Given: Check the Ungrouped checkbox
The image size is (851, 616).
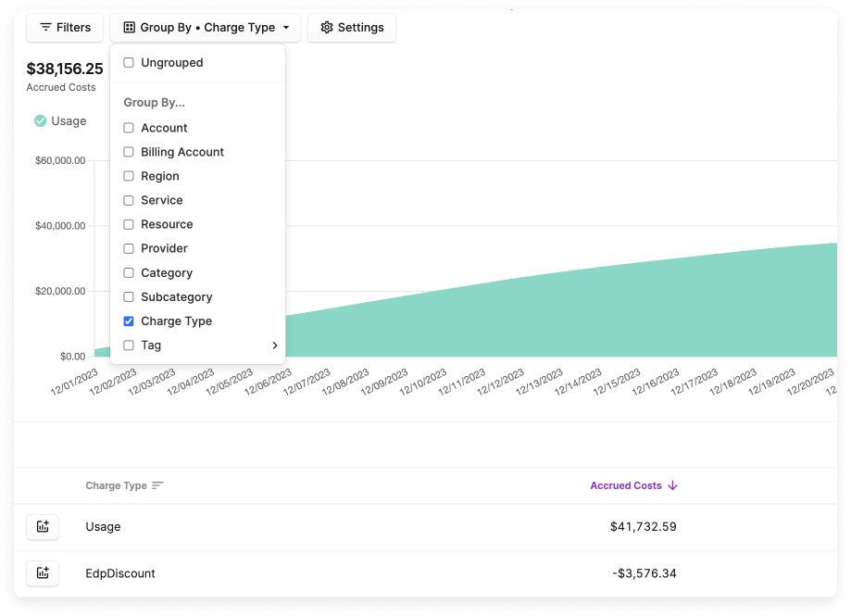Looking at the screenshot, I should (128, 62).
